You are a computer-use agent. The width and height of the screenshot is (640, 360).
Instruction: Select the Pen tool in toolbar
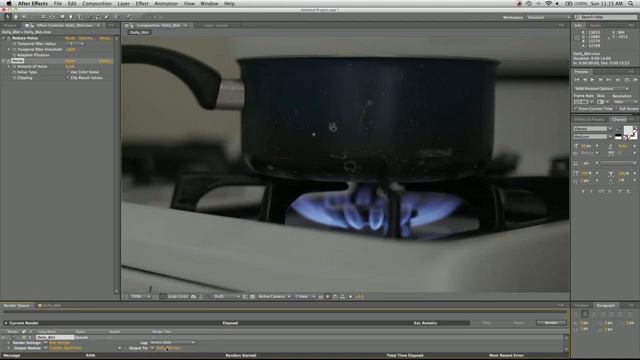pyautogui.click(x=71, y=17)
